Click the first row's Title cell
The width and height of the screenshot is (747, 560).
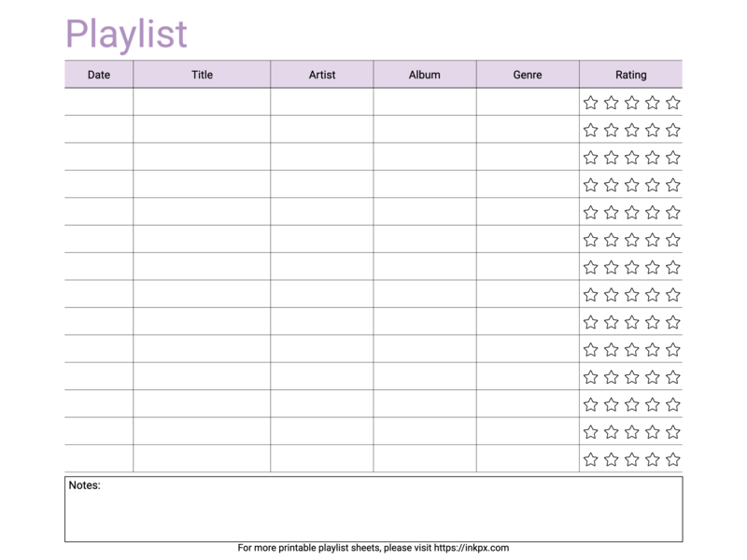(202, 103)
